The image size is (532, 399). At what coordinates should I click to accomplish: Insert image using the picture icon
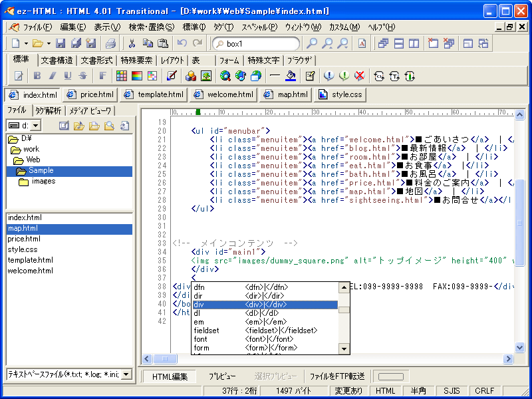click(206, 76)
